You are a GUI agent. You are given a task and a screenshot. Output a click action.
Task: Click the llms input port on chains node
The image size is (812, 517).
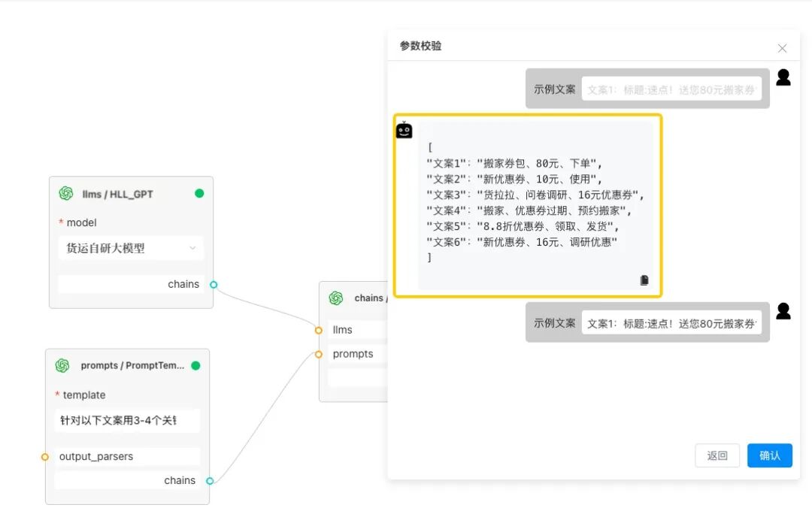[319, 330]
